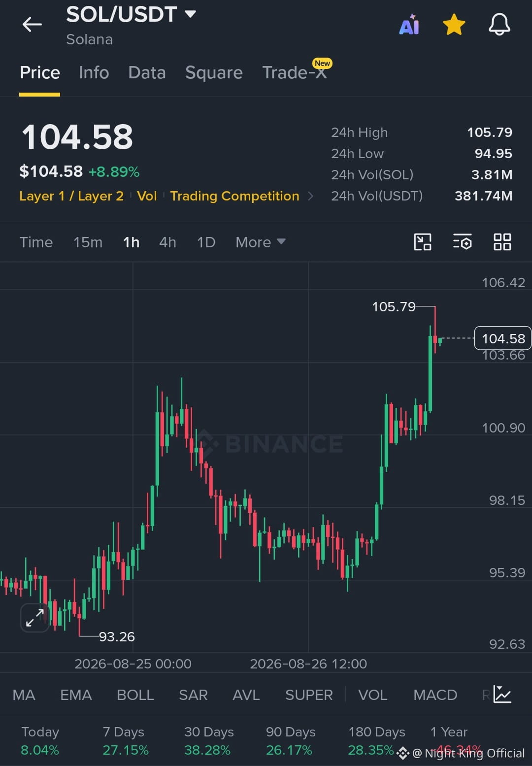
Task: Select the 4h interval
Action: click(x=167, y=242)
